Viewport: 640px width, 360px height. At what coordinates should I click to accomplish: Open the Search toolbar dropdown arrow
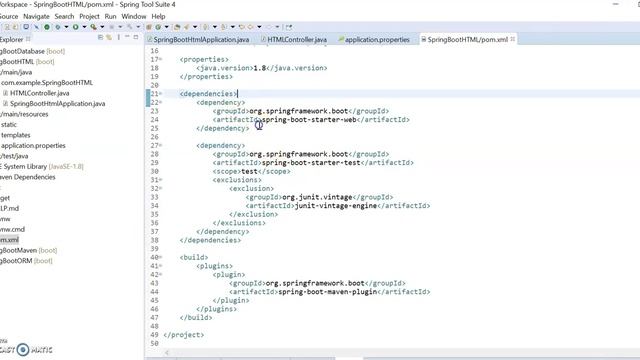[x=195, y=27]
